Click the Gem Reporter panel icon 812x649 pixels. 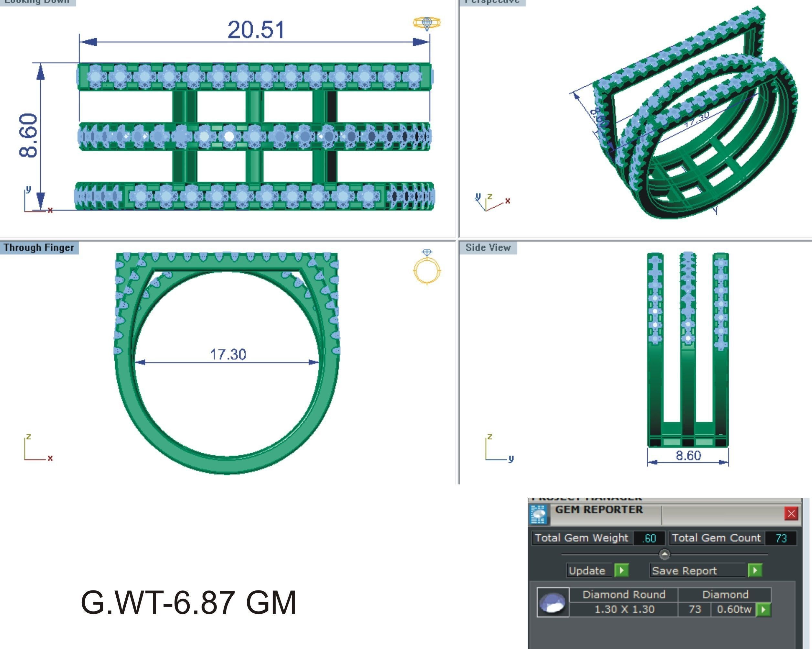click(538, 514)
